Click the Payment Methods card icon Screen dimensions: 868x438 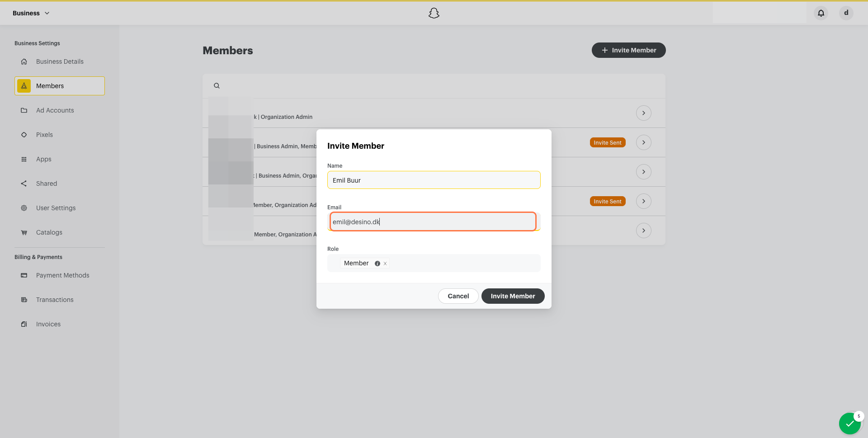point(24,275)
